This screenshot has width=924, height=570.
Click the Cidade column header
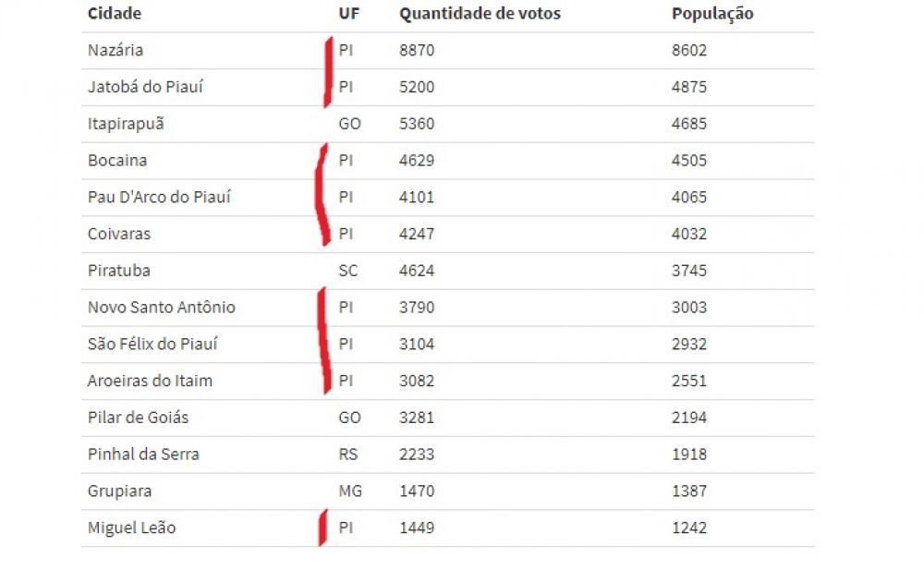(x=115, y=14)
